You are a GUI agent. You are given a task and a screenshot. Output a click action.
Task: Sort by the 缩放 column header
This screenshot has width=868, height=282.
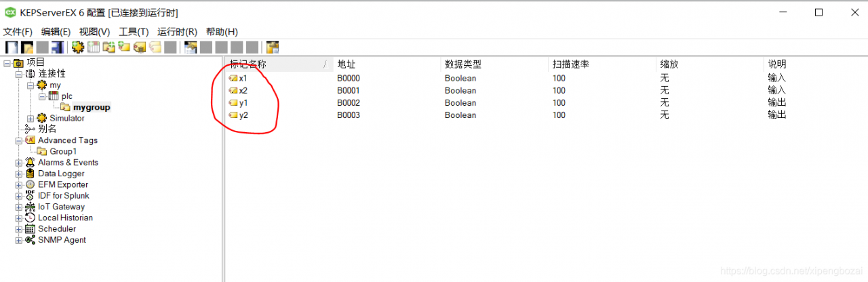[x=710, y=64]
